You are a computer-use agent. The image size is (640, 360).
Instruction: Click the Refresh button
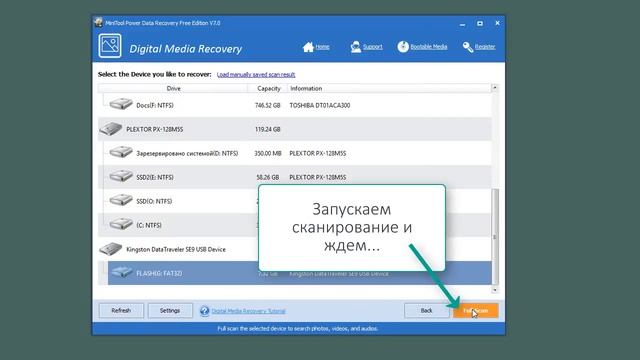pyautogui.click(x=121, y=311)
